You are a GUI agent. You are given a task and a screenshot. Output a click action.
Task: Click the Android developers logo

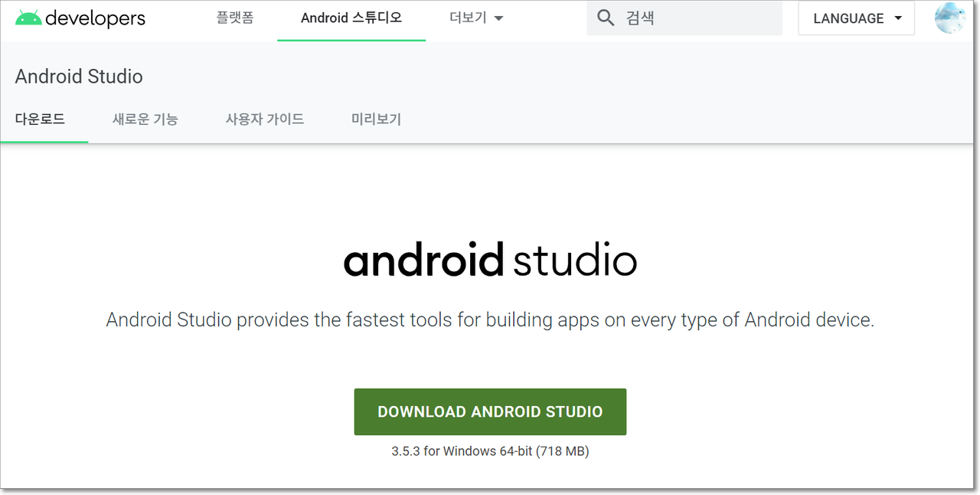coord(80,18)
